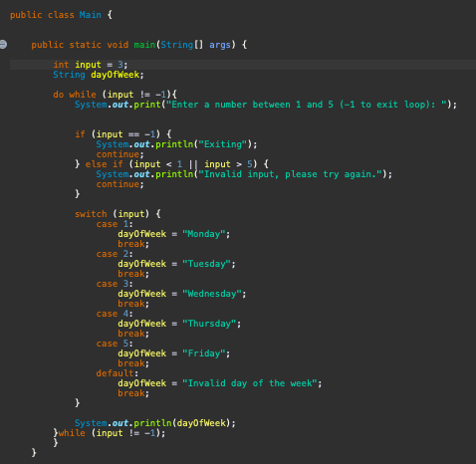Click the first continue statement
The width and height of the screenshot is (476, 464).
(x=120, y=154)
